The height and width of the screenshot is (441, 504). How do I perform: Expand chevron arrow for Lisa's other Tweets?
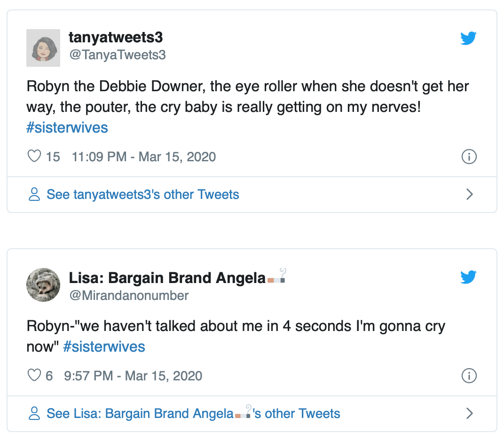469,414
